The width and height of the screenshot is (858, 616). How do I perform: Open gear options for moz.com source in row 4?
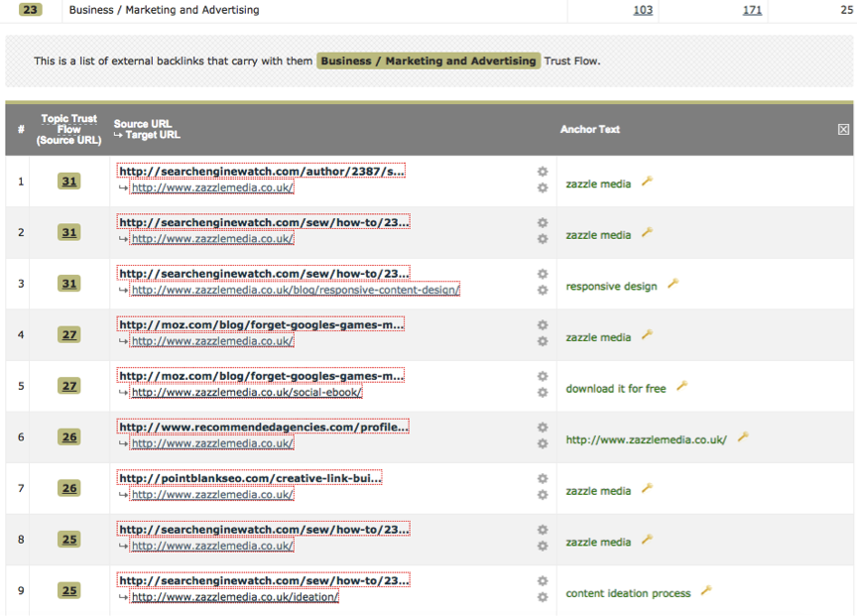543,324
